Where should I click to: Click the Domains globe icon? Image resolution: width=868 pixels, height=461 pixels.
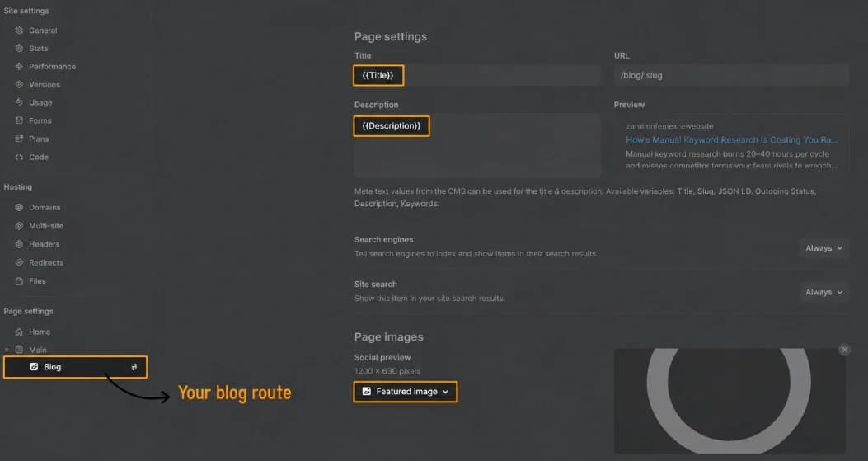20,207
